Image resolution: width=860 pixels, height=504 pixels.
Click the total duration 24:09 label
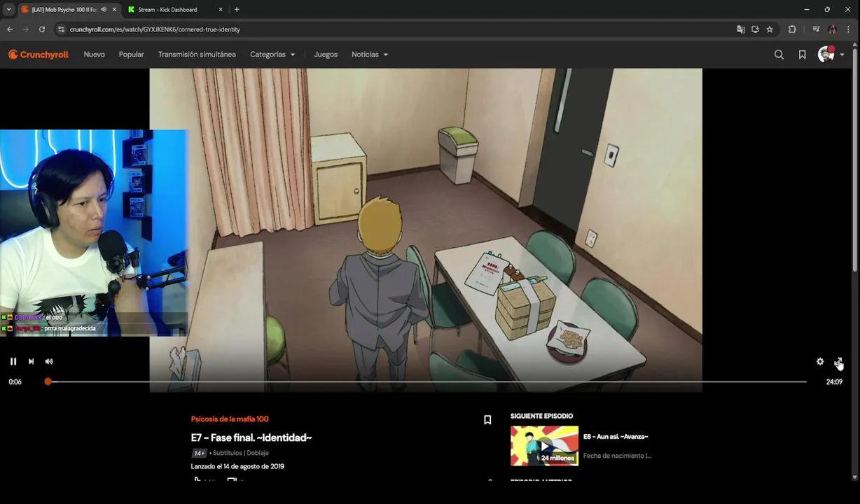coord(834,381)
